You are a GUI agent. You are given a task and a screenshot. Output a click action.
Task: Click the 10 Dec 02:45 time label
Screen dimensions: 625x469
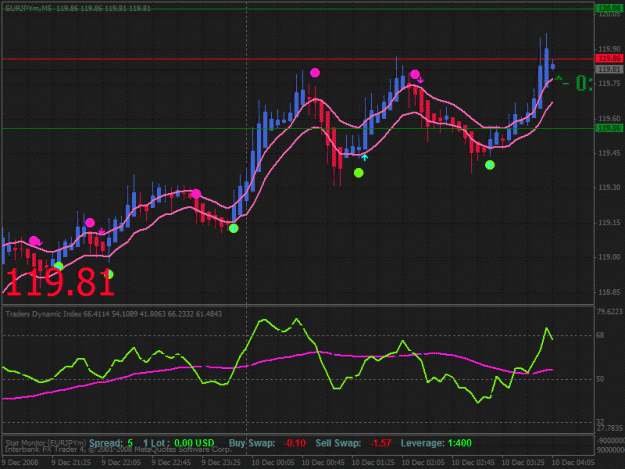(473, 462)
